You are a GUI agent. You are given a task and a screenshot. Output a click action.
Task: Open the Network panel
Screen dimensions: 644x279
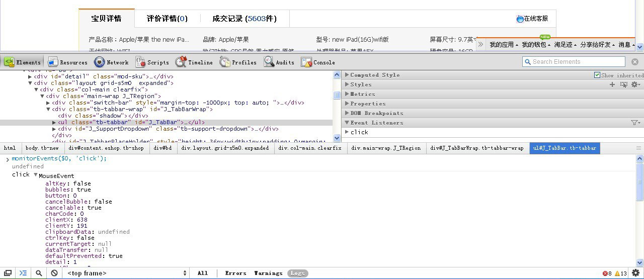pyautogui.click(x=111, y=62)
